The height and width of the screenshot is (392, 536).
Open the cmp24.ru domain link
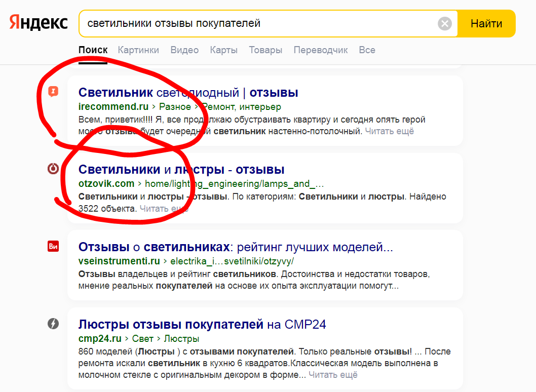tap(100, 338)
